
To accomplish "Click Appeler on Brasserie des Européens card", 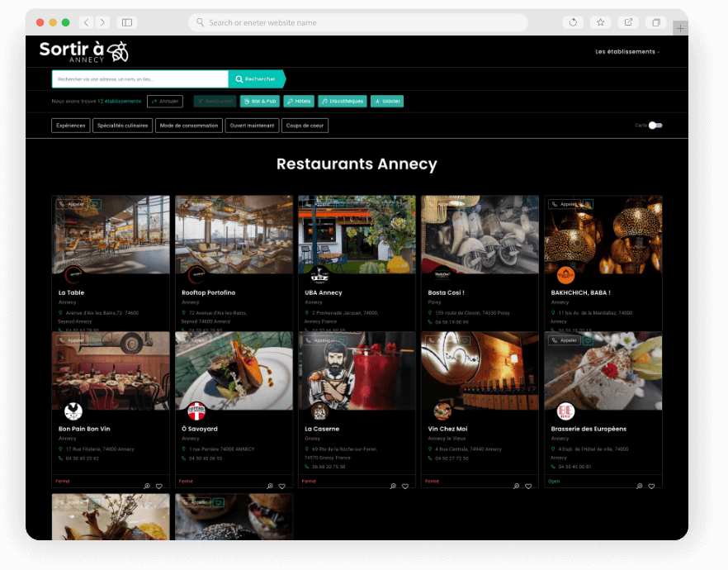I will click(565, 340).
